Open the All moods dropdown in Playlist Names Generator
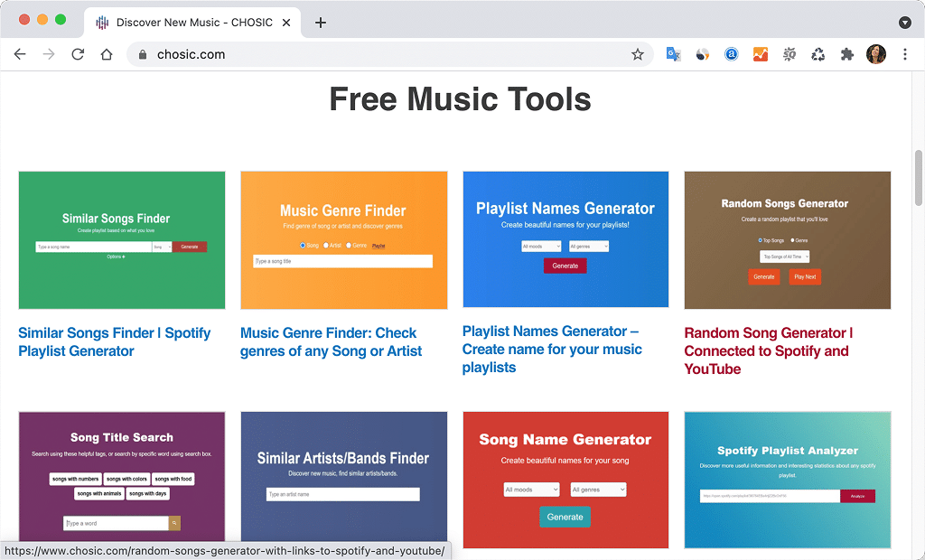This screenshot has height=560, width=925. point(540,245)
